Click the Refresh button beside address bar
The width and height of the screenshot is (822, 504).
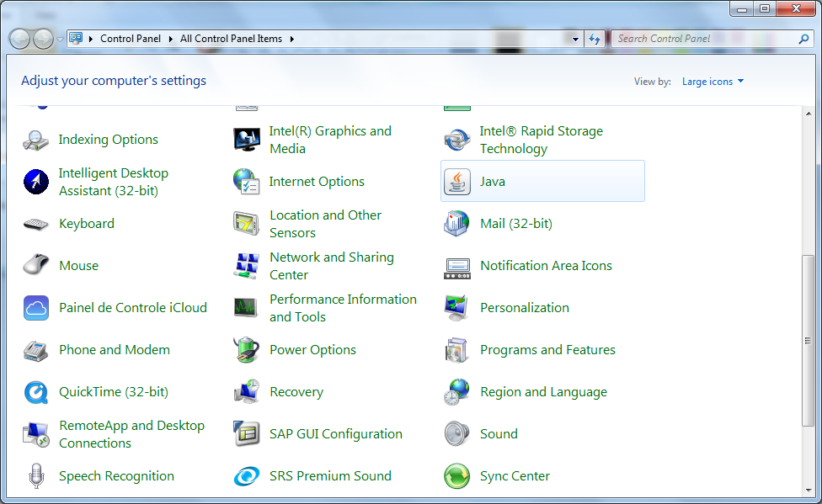pyautogui.click(x=595, y=39)
